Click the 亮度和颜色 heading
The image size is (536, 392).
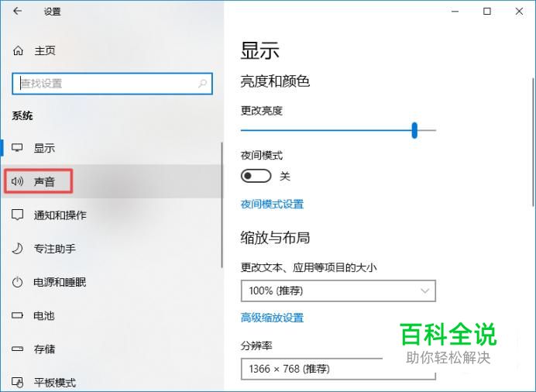(275, 81)
